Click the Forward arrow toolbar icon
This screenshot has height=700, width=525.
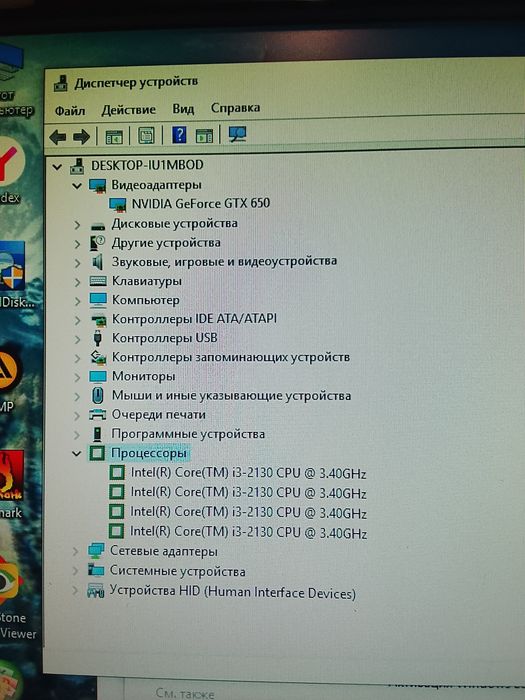81,137
